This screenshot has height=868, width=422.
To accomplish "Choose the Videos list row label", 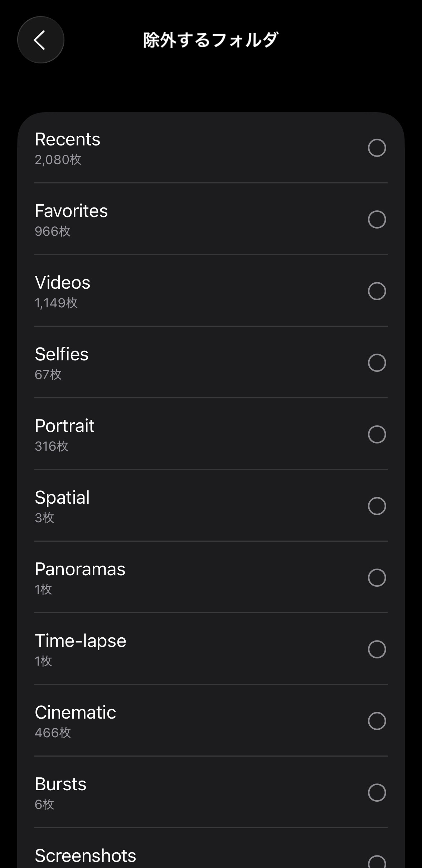I will 62,283.
